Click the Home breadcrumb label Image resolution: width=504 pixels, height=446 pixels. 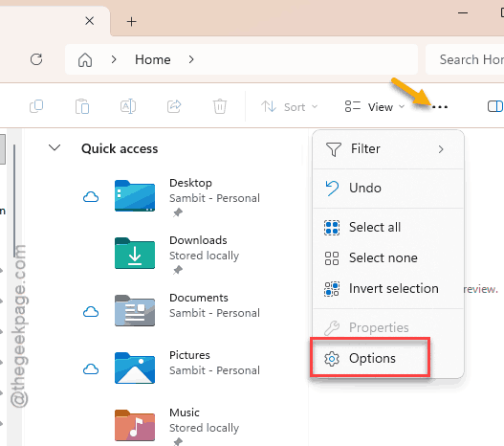[x=153, y=59]
